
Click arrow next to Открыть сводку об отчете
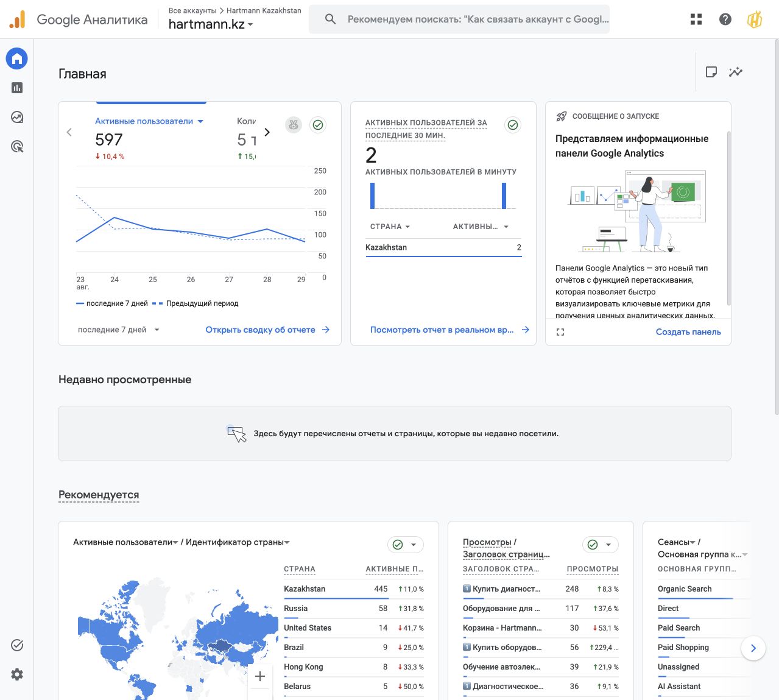click(x=326, y=330)
